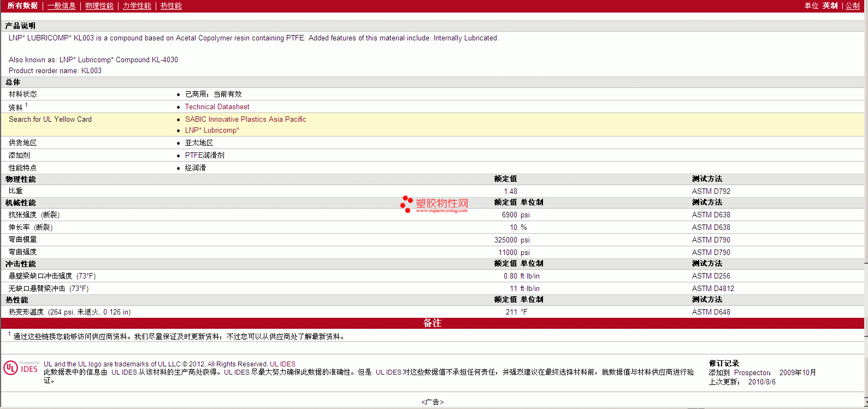Click the 无缺口悬臂梁冲击 row label
This screenshot has width=868, height=409.
49,288
